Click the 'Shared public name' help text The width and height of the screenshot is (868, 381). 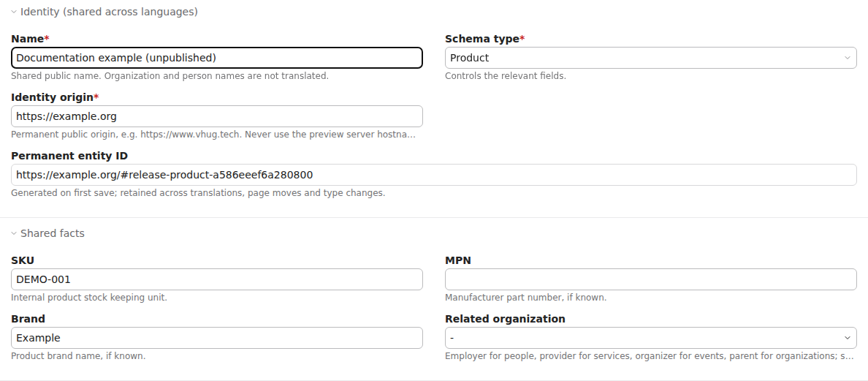[x=170, y=76]
